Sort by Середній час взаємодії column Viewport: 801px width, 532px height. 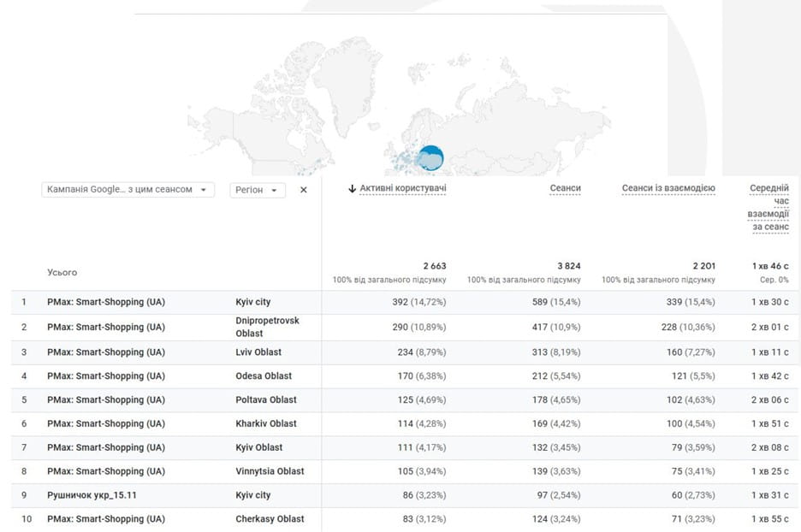[768, 207]
